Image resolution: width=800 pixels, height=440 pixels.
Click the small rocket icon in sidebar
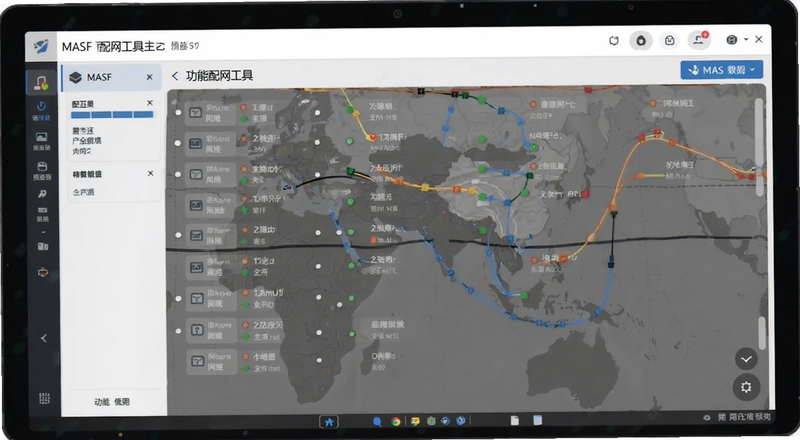(42, 194)
